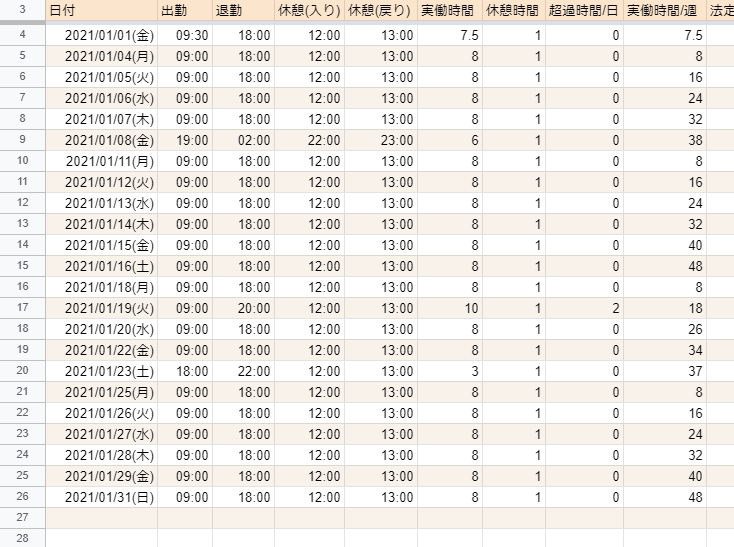Click the date cell 2021/01/05(火)

point(101,77)
